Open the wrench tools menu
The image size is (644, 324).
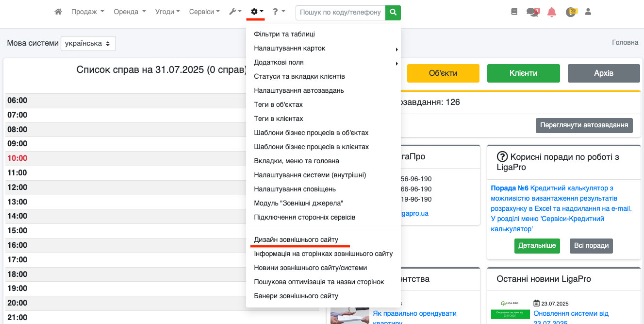click(x=235, y=12)
